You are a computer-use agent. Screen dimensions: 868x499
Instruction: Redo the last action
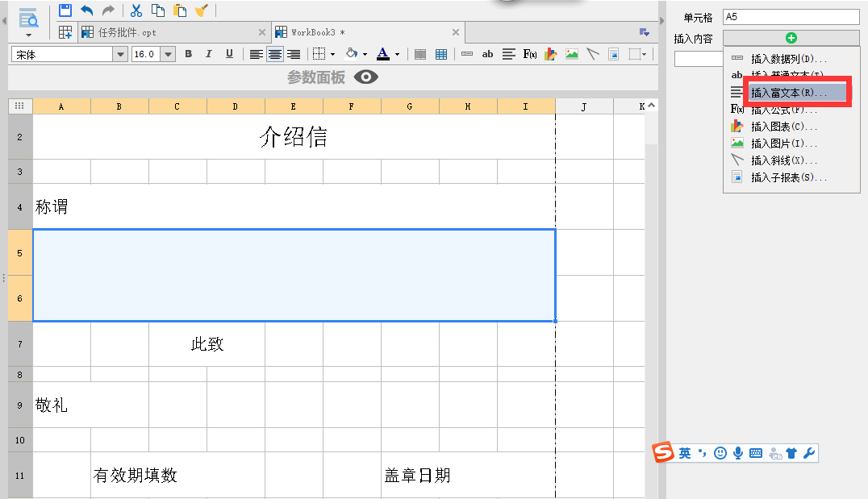(x=108, y=10)
